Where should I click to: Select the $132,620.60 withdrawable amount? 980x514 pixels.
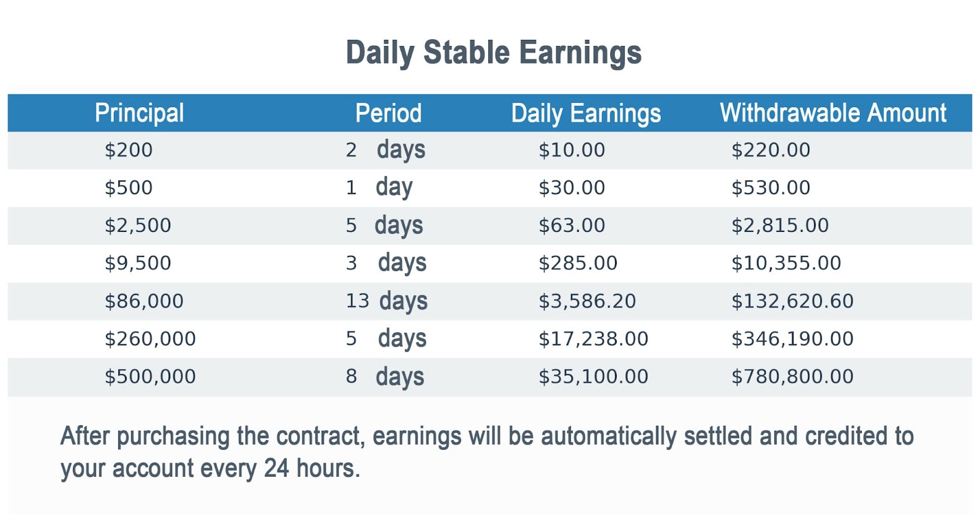792,301
